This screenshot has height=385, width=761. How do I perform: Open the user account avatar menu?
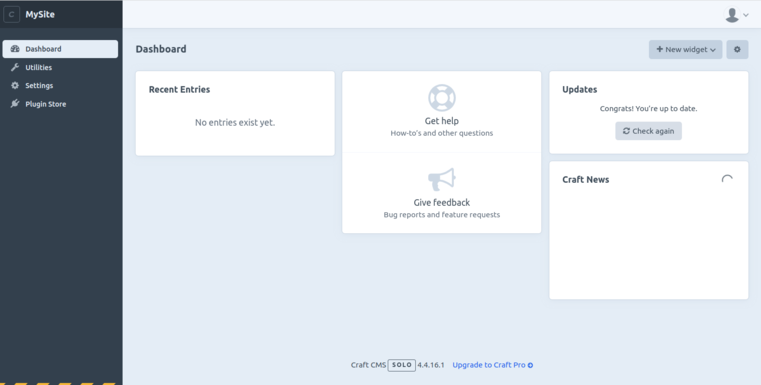[732, 15]
